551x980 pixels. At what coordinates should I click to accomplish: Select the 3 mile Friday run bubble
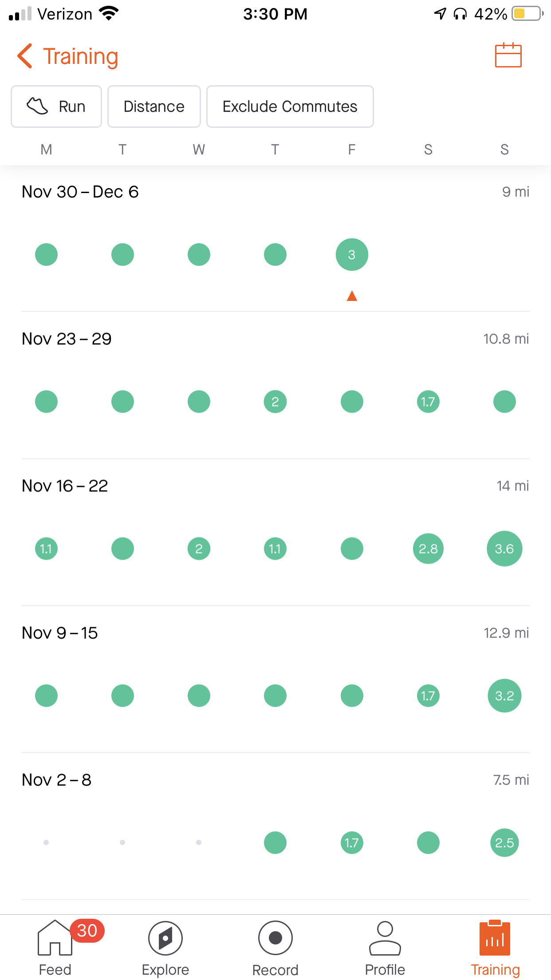(x=352, y=255)
